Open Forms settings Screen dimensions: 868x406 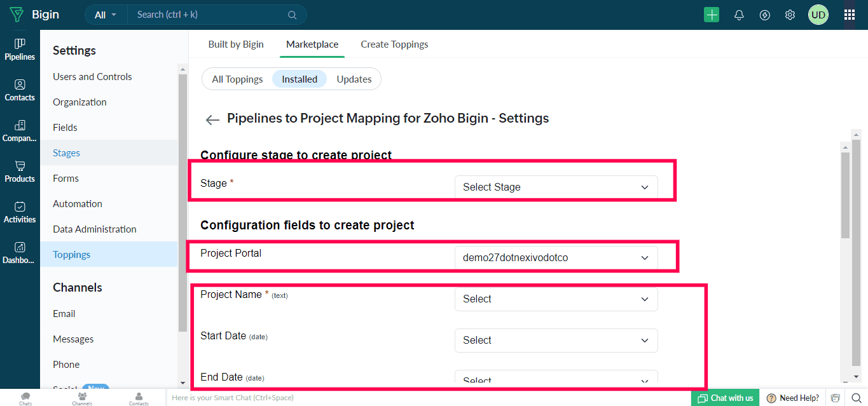pos(109,178)
